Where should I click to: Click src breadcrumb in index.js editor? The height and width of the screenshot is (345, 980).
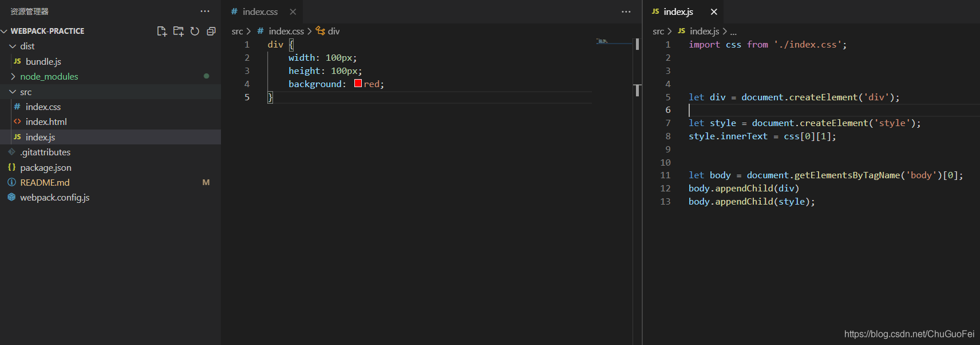[658, 31]
